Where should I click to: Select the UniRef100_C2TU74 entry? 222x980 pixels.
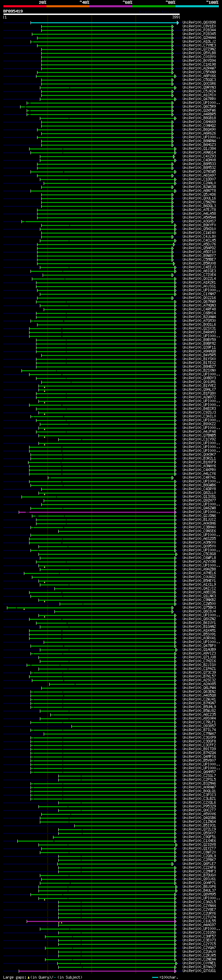(x=199, y=917)
